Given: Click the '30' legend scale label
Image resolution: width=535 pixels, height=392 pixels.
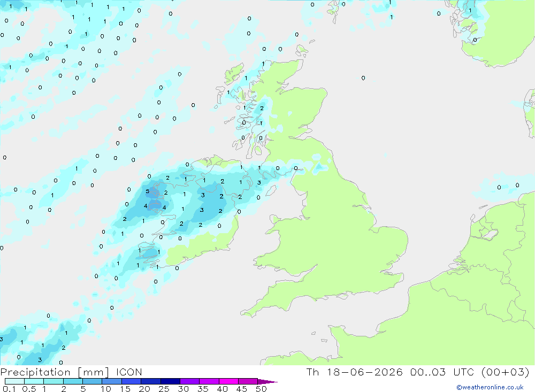Looking at the screenshot, I should (x=184, y=389).
